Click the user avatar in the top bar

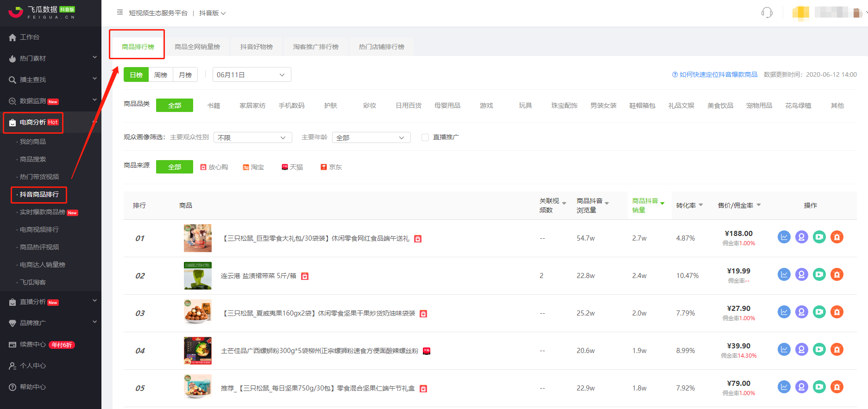pos(801,12)
